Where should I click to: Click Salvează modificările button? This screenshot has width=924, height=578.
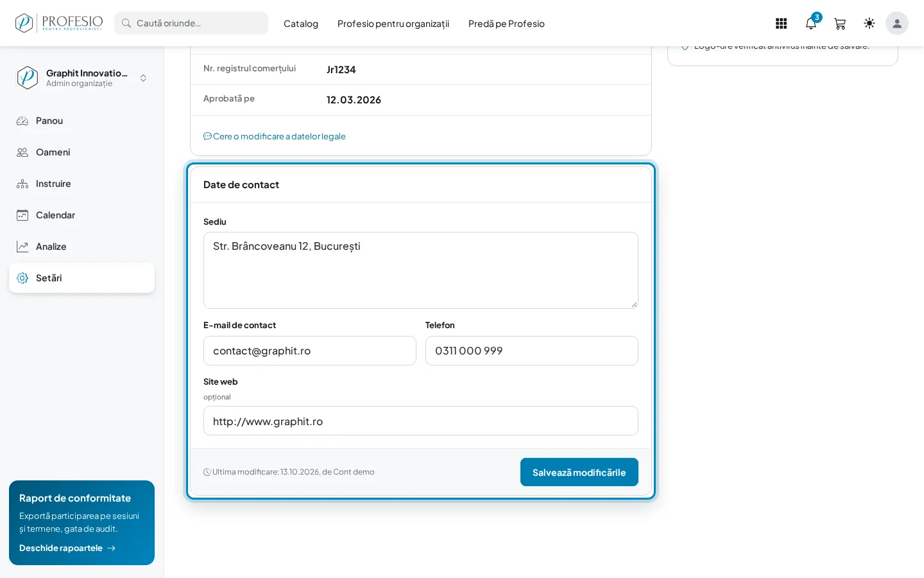point(579,472)
